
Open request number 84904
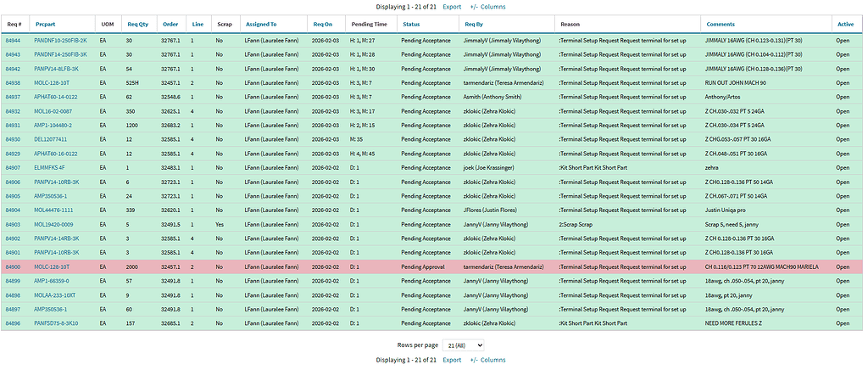(x=14, y=210)
